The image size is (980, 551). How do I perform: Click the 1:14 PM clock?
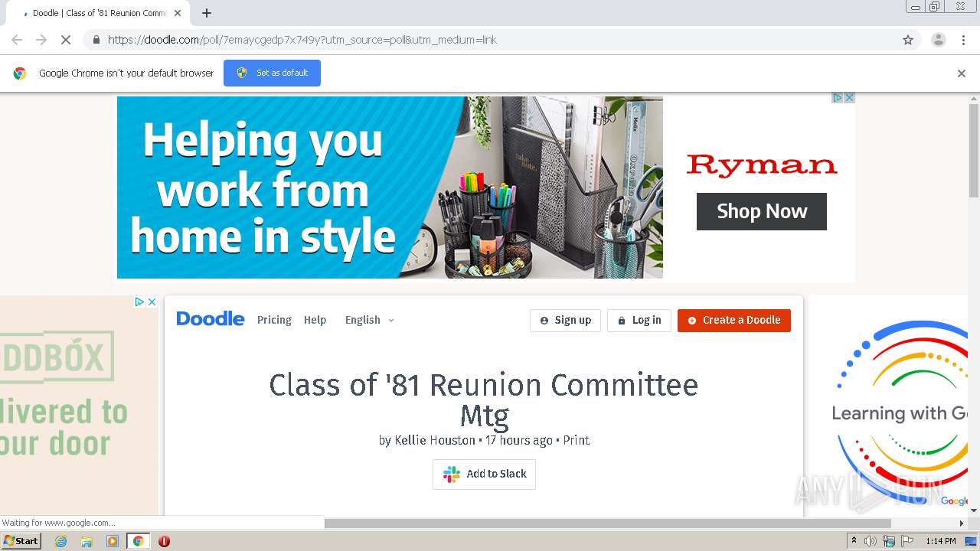[x=941, y=541]
